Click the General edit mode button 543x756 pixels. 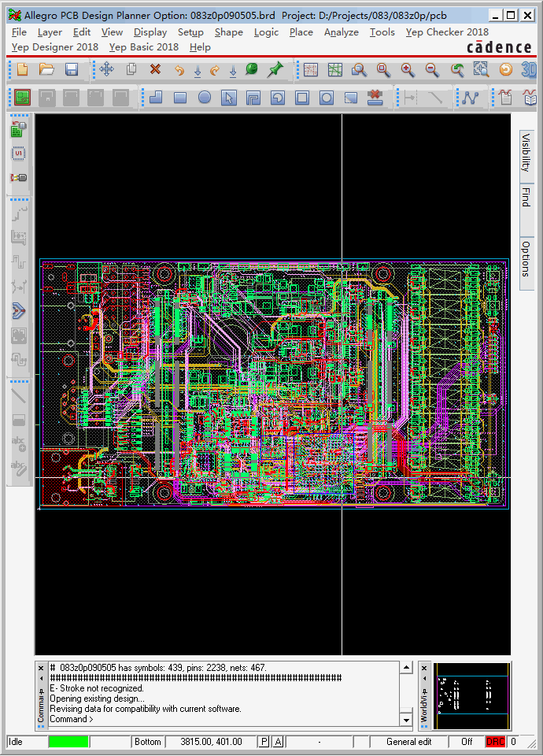point(408,742)
